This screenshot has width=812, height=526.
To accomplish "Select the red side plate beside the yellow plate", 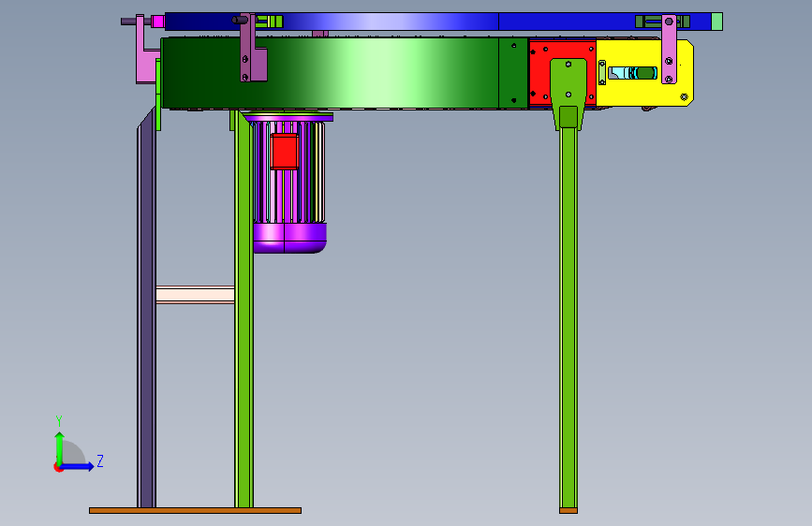I will point(539,74).
